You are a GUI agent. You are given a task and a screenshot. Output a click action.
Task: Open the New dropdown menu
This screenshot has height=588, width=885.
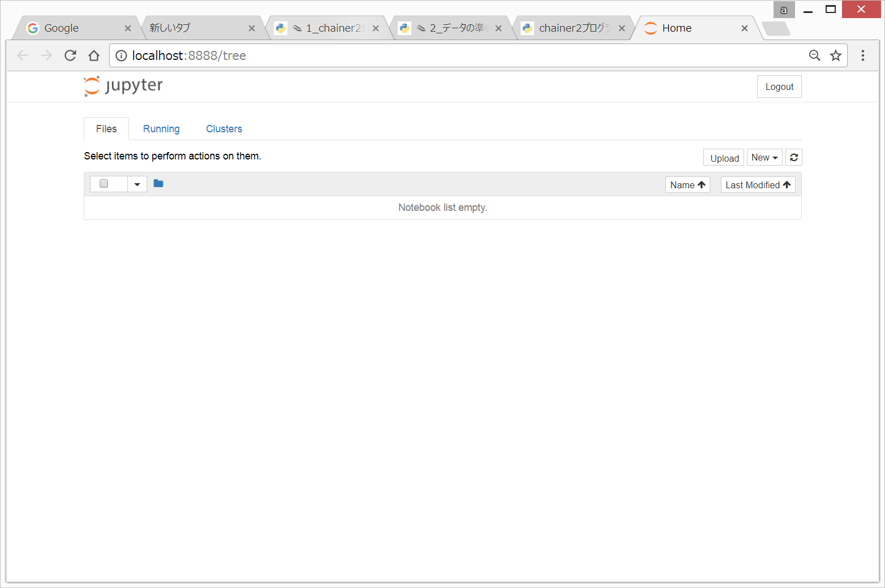(764, 158)
